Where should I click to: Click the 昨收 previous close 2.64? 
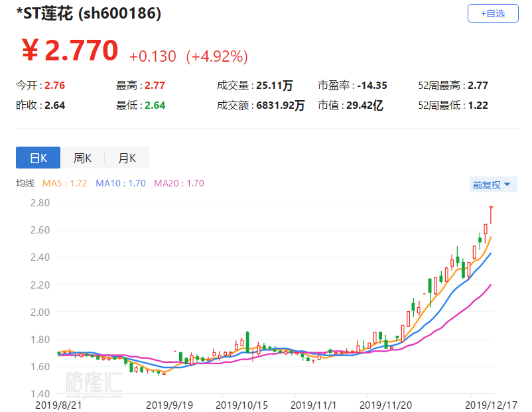(54, 105)
